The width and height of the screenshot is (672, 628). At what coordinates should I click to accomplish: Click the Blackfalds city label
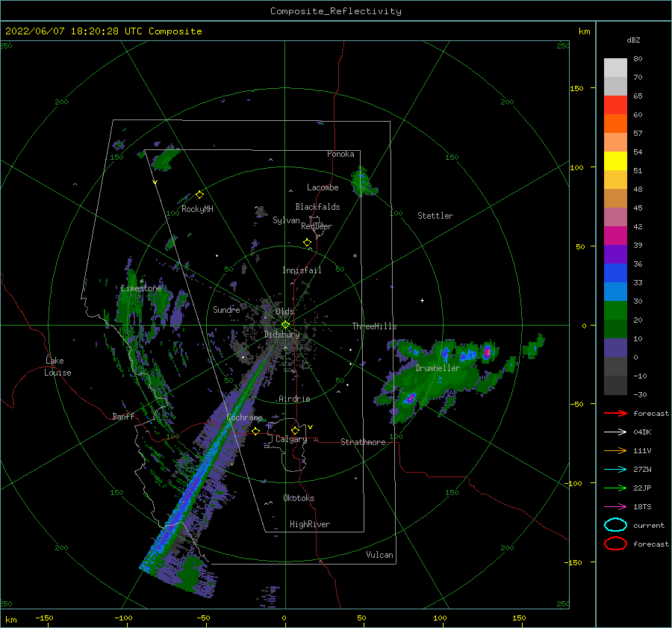[317, 207]
